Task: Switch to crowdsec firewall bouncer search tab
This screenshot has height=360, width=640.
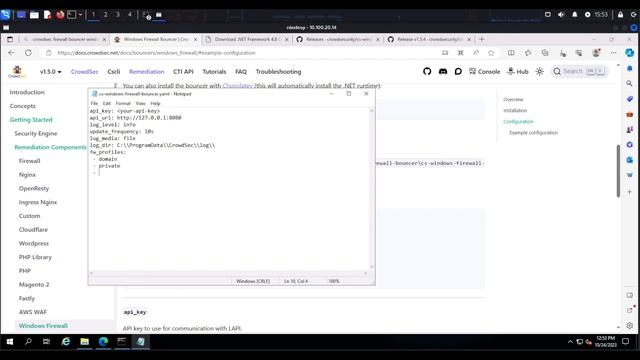Action: 64,39
